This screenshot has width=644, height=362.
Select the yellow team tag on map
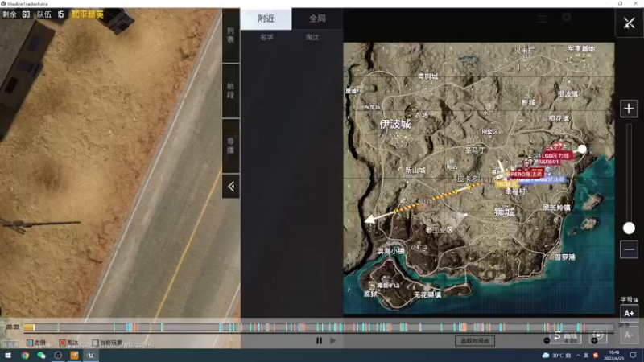pos(506,185)
